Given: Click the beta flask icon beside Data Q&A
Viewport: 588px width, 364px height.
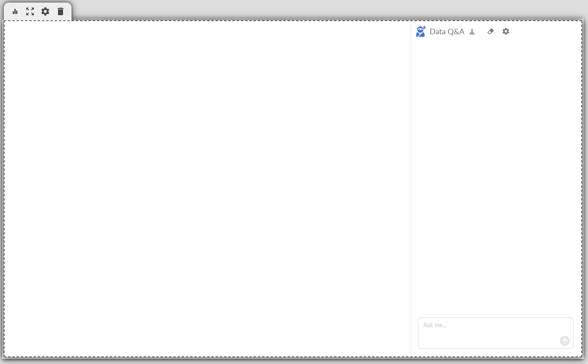Looking at the screenshot, I should coord(472,32).
